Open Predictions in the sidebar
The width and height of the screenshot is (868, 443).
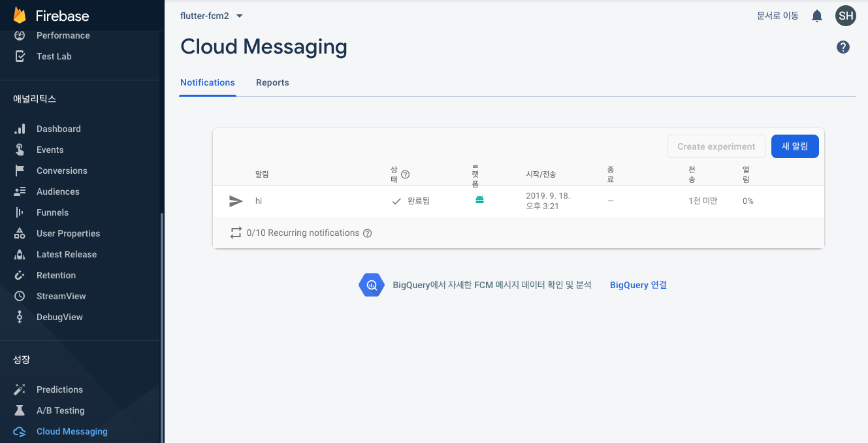(59, 389)
